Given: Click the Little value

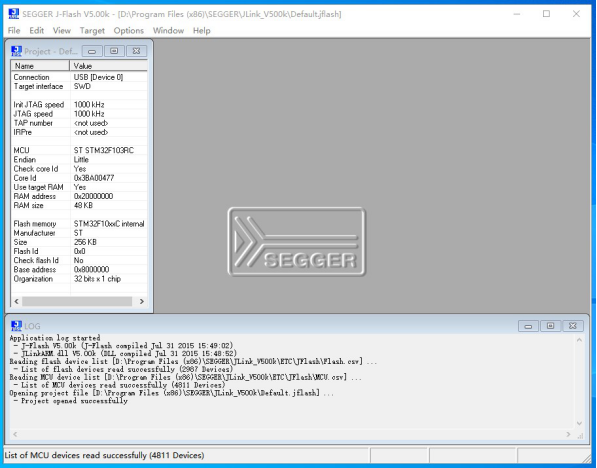Looking at the screenshot, I should click(x=81, y=160).
